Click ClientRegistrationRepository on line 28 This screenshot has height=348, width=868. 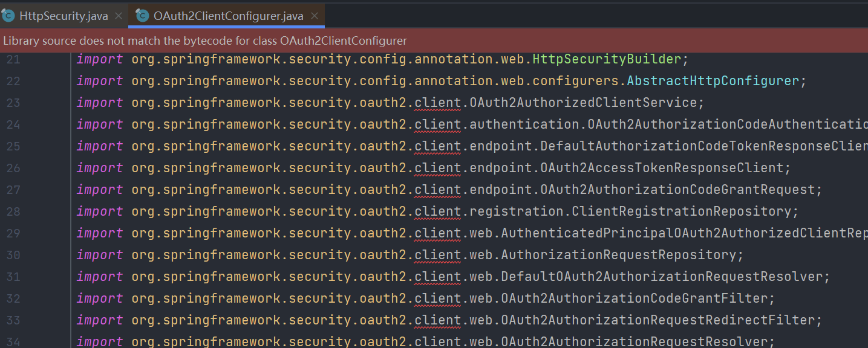682,211
